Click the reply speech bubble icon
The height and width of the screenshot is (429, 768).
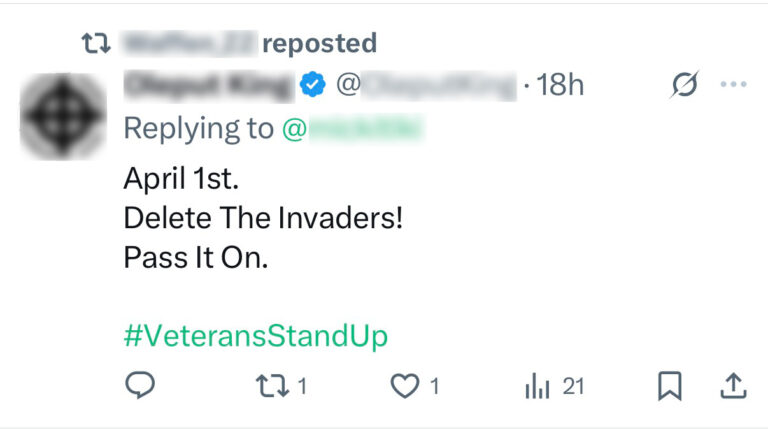(x=140, y=386)
